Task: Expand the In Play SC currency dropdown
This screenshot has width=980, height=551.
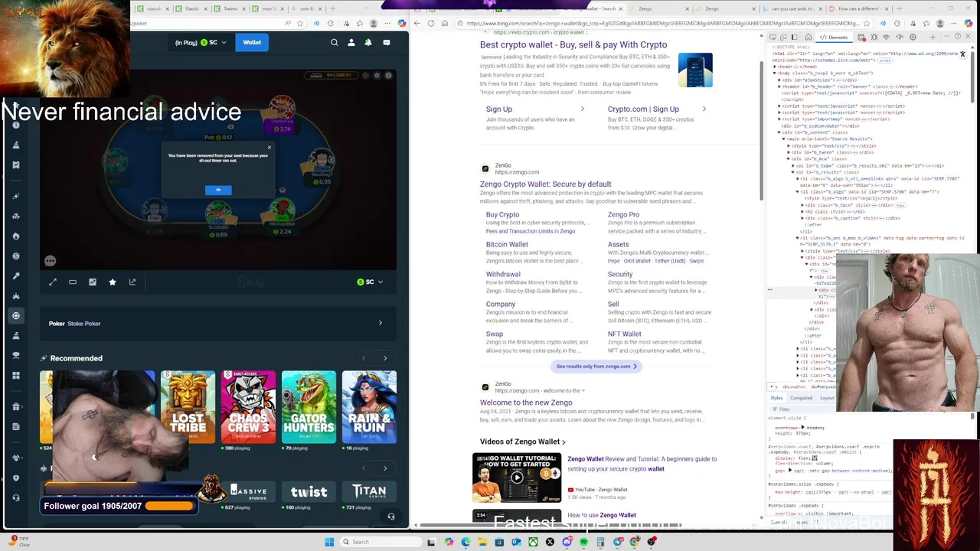Action: (201, 43)
